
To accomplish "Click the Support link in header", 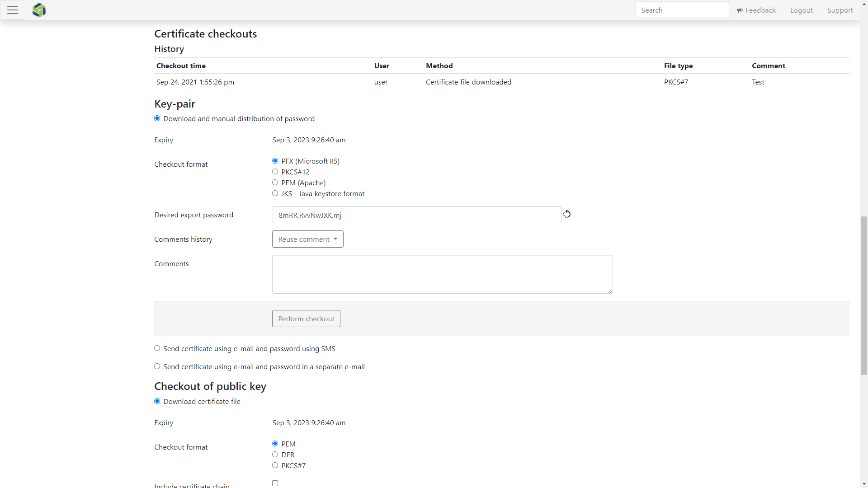I will 840,9.
